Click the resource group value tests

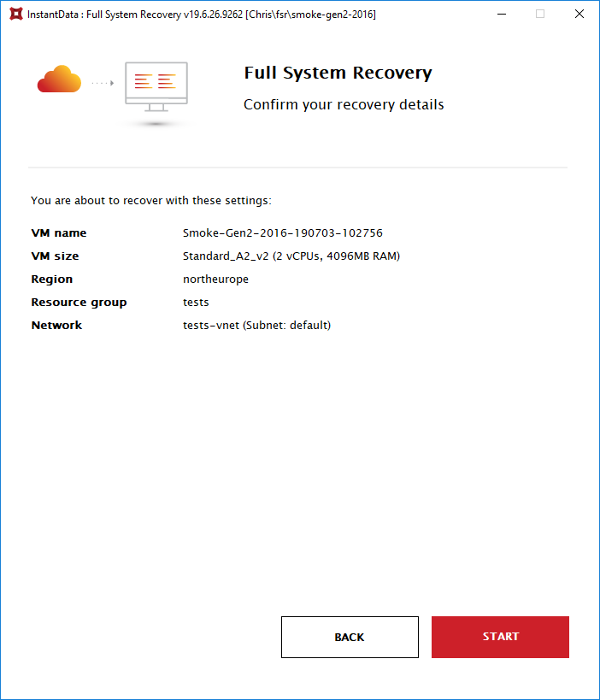coord(196,303)
